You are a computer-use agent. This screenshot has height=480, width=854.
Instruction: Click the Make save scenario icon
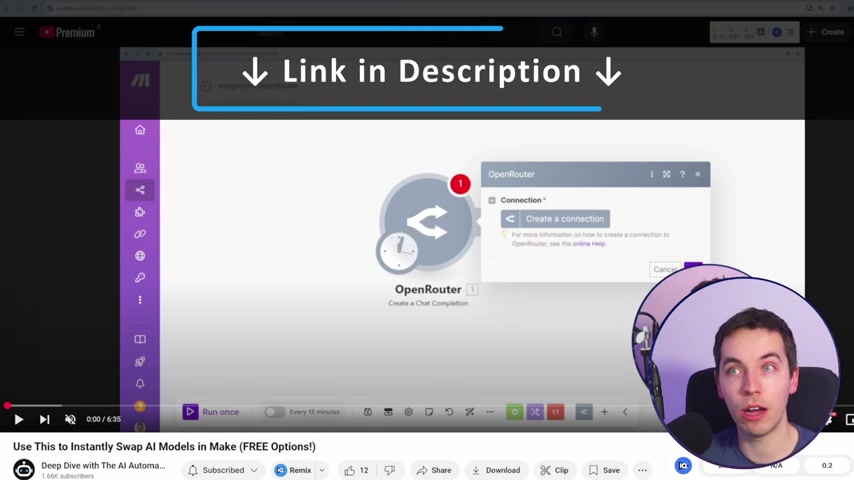(x=368, y=412)
